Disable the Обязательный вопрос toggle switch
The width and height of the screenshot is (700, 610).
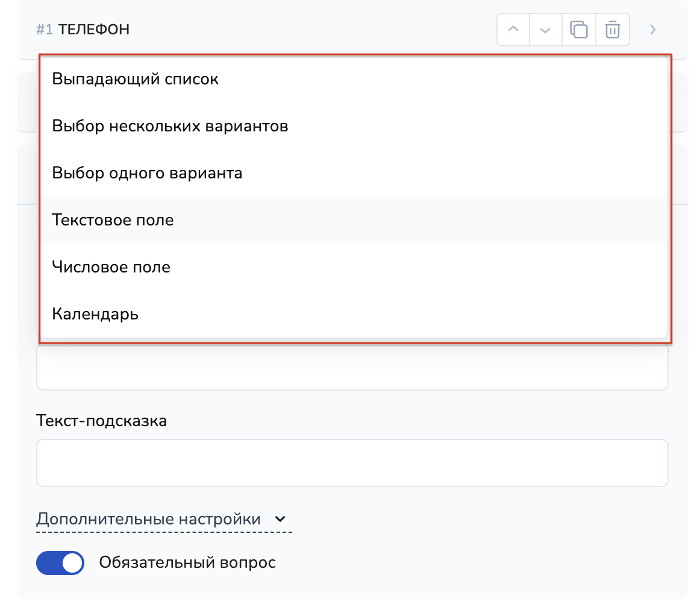point(60,563)
